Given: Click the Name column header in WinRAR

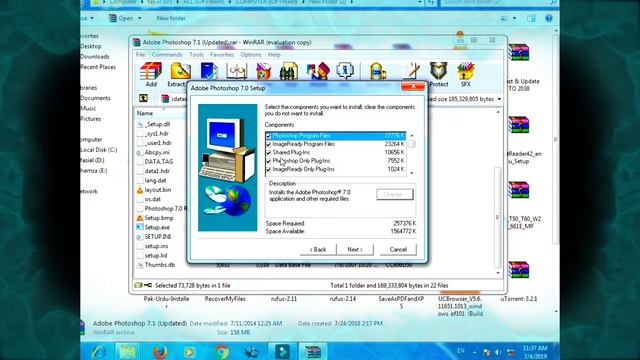Looking at the screenshot, I should [145, 113].
